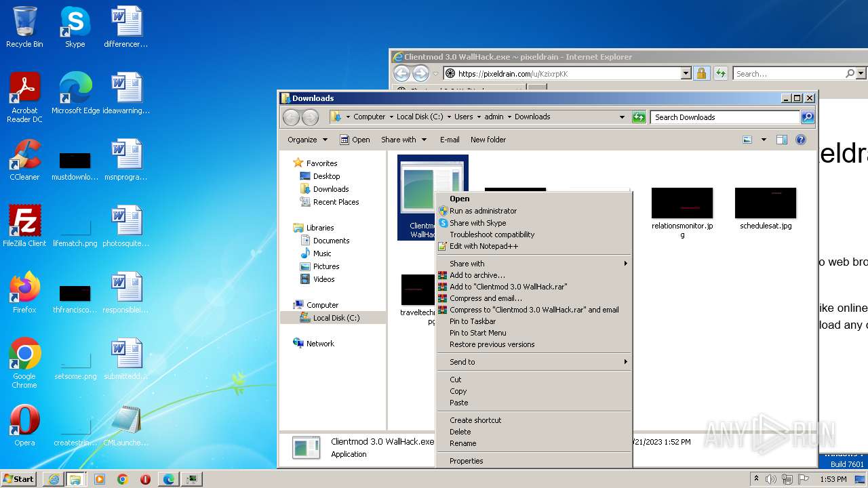
Task: Launch Microsoft Edge desktop shortcut
Action: pyautogui.click(x=75, y=93)
